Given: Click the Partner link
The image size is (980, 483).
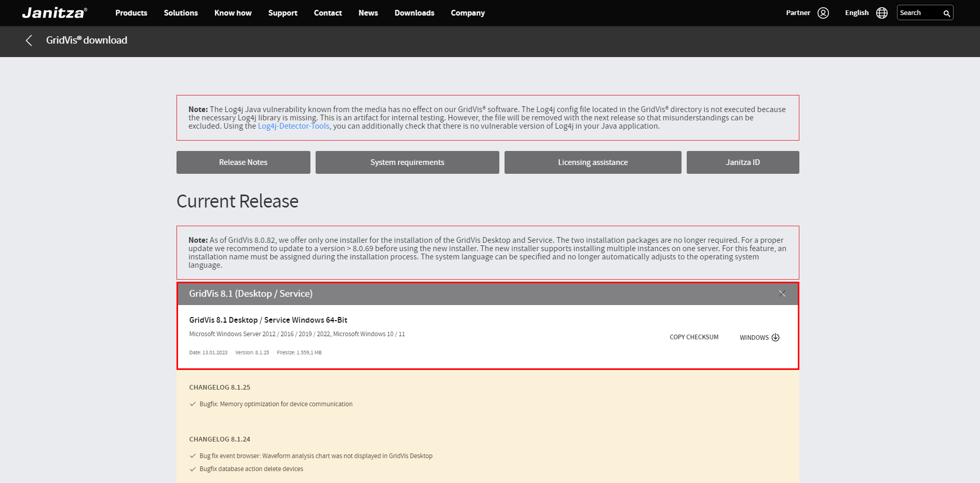Looking at the screenshot, I should 798,13.
